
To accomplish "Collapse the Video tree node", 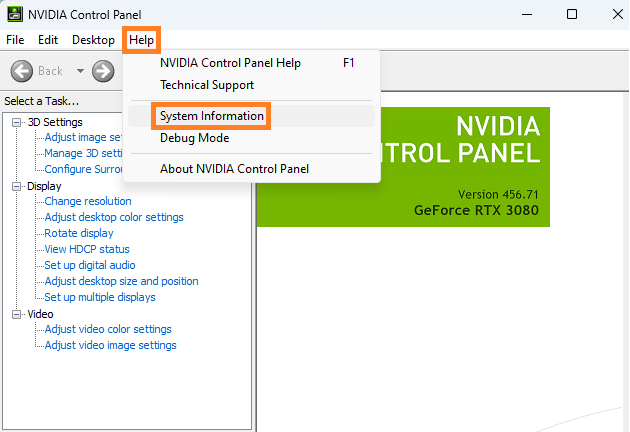I will pos(16,314).
